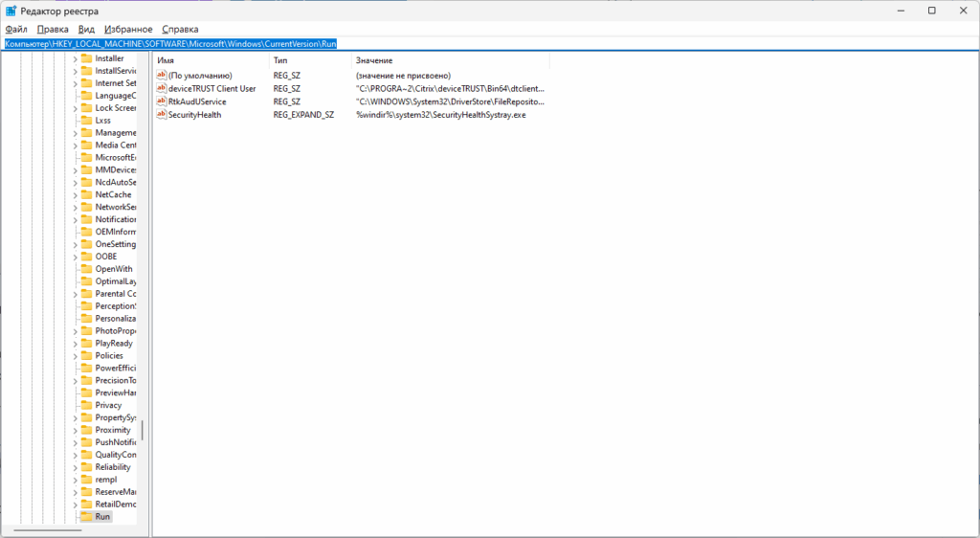Click the Значение column header
Viewport: 980px width, 538px height.
451,60
